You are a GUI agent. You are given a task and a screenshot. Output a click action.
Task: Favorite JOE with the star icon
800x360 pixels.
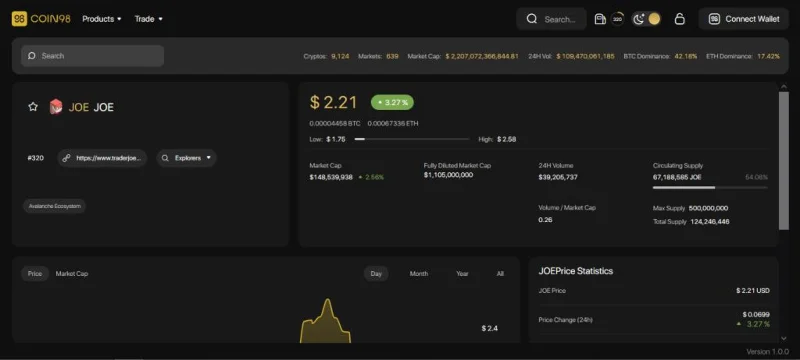coord(33,107)
